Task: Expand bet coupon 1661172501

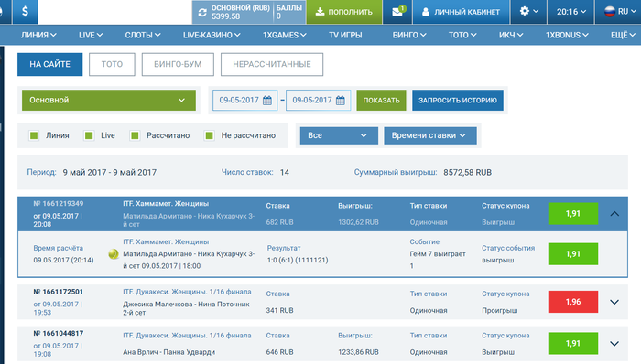Action: pos(614,302)
